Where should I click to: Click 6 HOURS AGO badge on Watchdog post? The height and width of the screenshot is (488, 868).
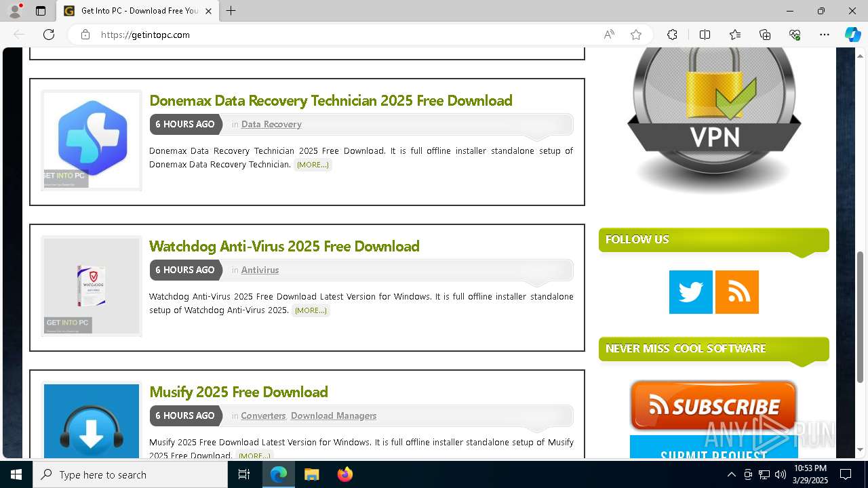(x=185, y=270)
